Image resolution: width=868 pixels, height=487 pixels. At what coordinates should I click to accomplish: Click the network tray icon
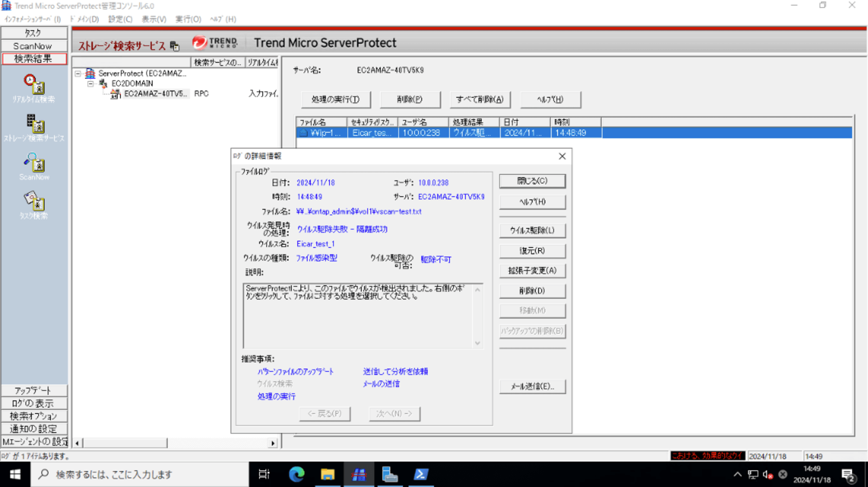(x=753, y=474)
